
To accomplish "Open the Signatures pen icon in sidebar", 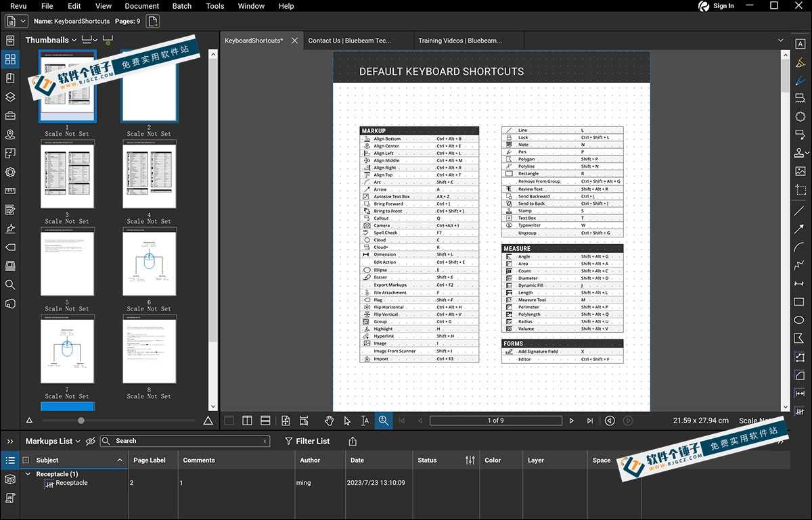I will [x=10, y=229].
